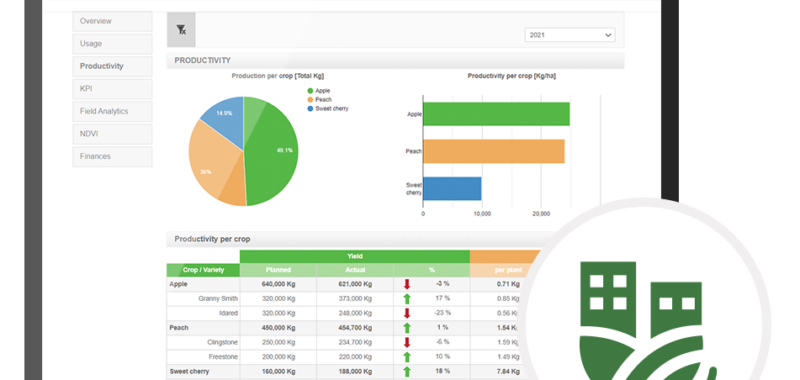Toggle Sweet cherry series in pie legend
This screenshot has height=380, width=800.
[328, 109]
